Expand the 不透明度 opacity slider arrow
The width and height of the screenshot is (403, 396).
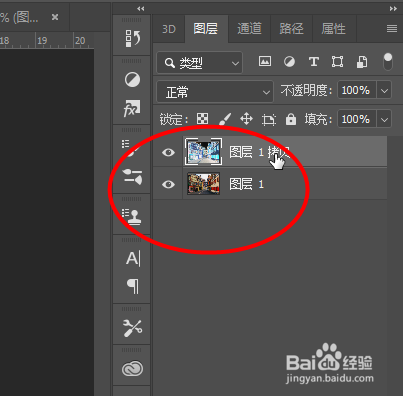(384, 91)
